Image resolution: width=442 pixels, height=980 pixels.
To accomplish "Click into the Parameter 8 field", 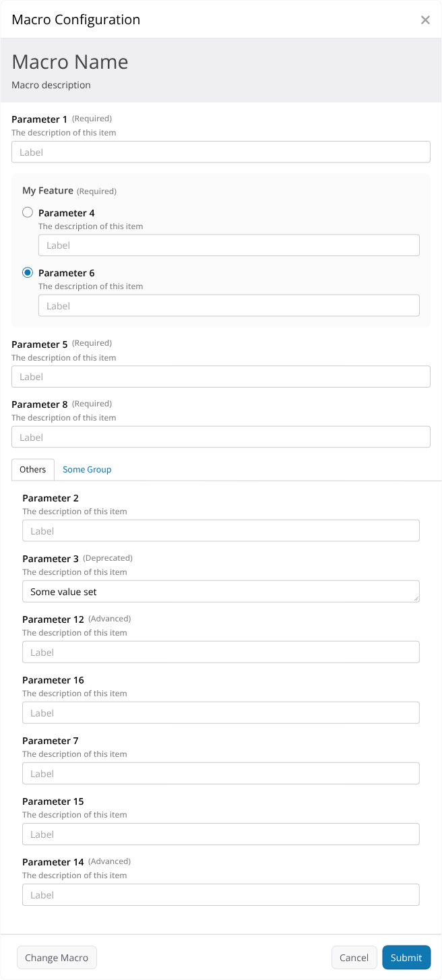I will click(221, 437).
